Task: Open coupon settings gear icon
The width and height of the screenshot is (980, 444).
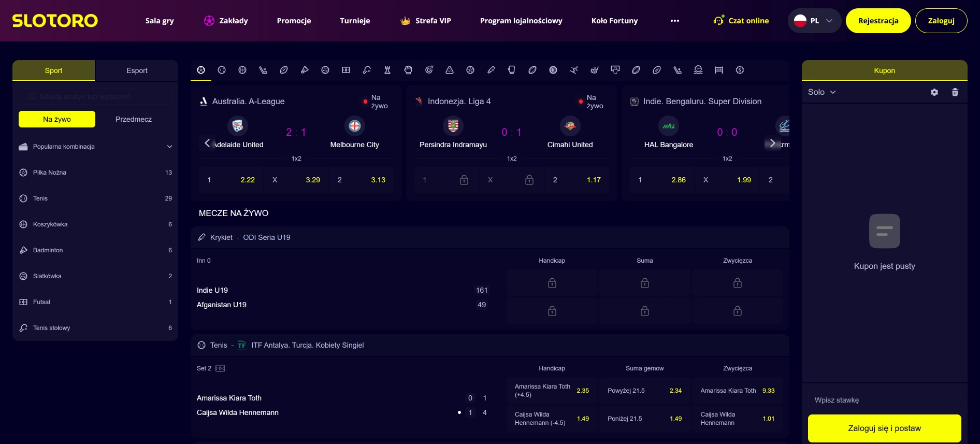Action: [934, 92]
